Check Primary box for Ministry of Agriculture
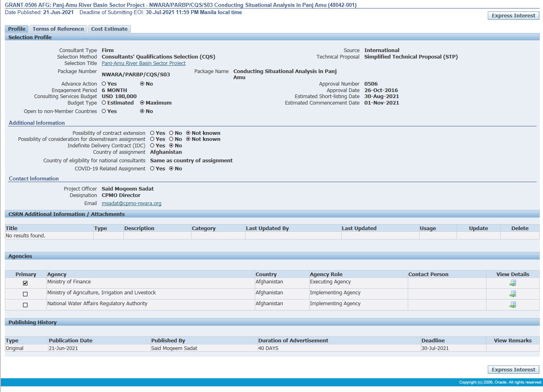Image resolution: width=543 pixels, height=392 pixels. (25, 294)
